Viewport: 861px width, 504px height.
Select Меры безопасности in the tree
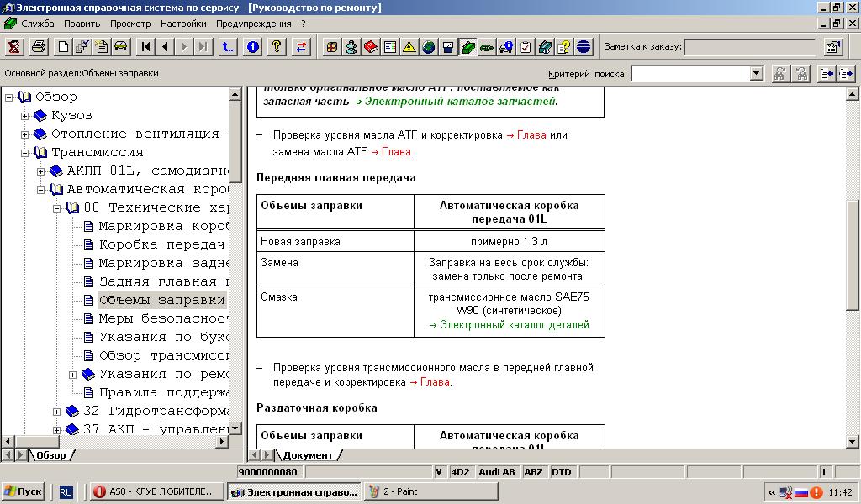tap(163, 318)
